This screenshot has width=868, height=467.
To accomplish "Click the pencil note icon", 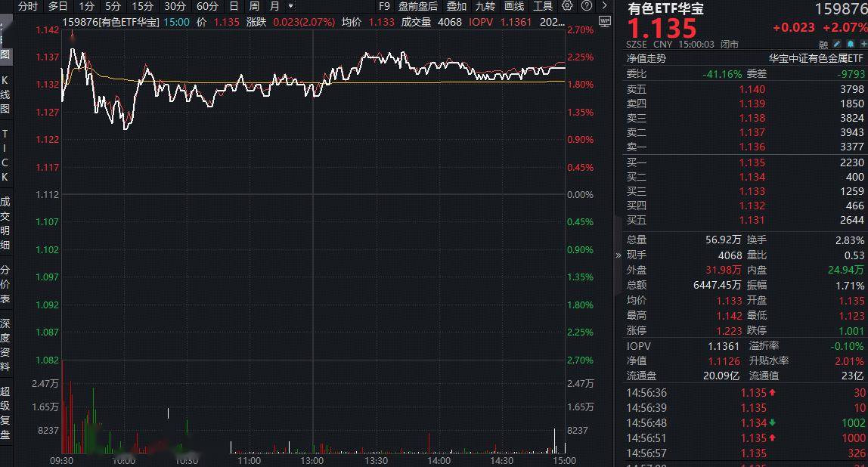I will tap(835, 45).
